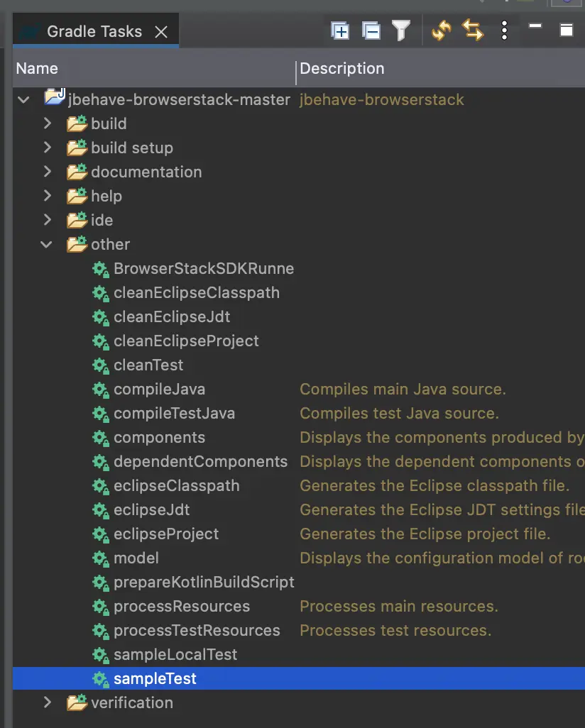
Task: Select the Gradle Tasks tab
Action: [94, 32]
